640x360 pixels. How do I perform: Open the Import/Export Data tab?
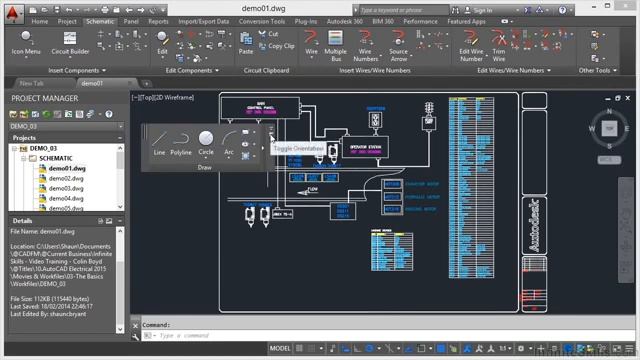(x=203, y=21)
